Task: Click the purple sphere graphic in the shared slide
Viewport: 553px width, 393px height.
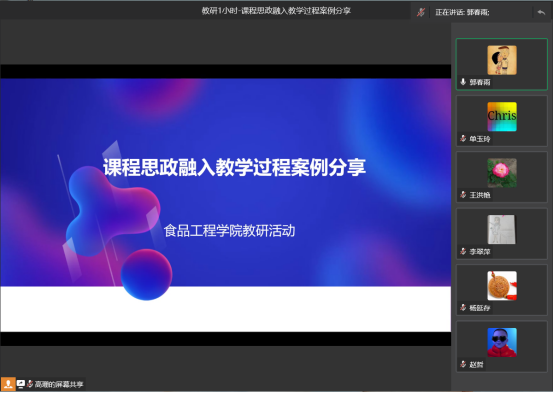Action: tap(146, 275)
